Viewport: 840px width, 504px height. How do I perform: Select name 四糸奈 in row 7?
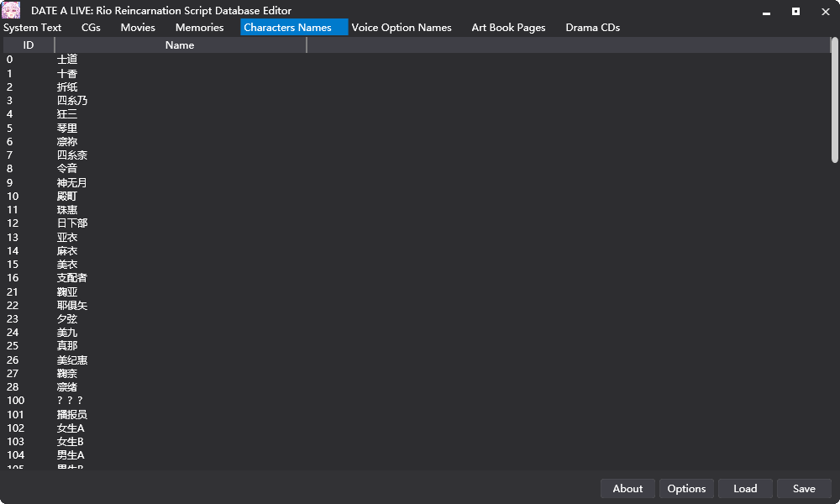point(71,155)
